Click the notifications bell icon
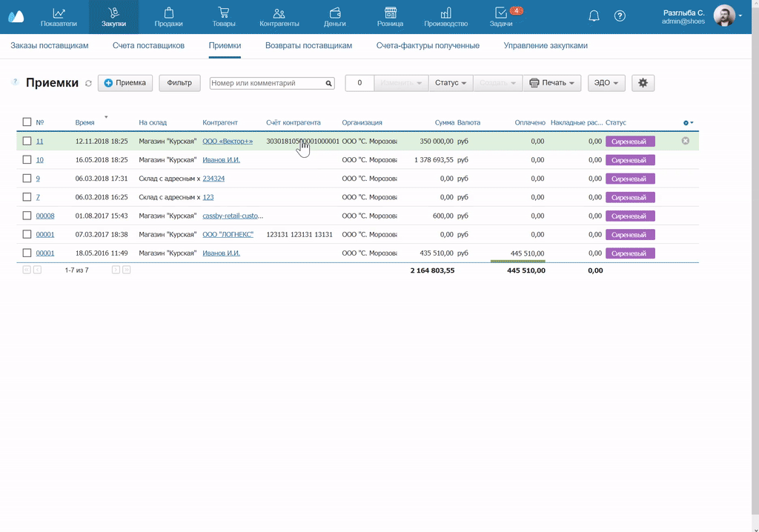The height and width of the screenshot is (532, 759). [x=594, y=16]
